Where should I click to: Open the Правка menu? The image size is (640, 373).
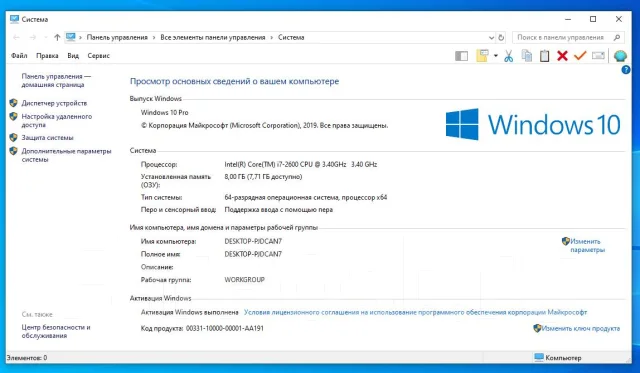pyautogui.click(x=47, y=56)
